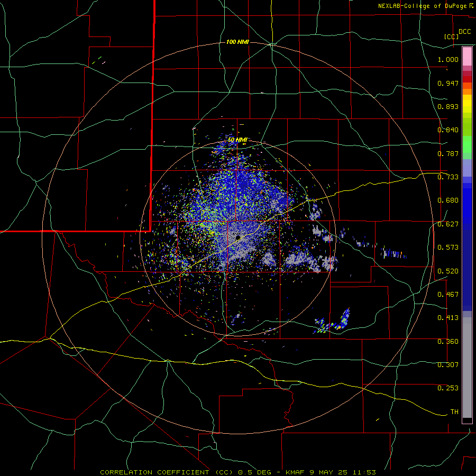Click the DCC label above the color scale
Image resolution: width=476 pixels, height=476 pixels.
coord(464,32)
